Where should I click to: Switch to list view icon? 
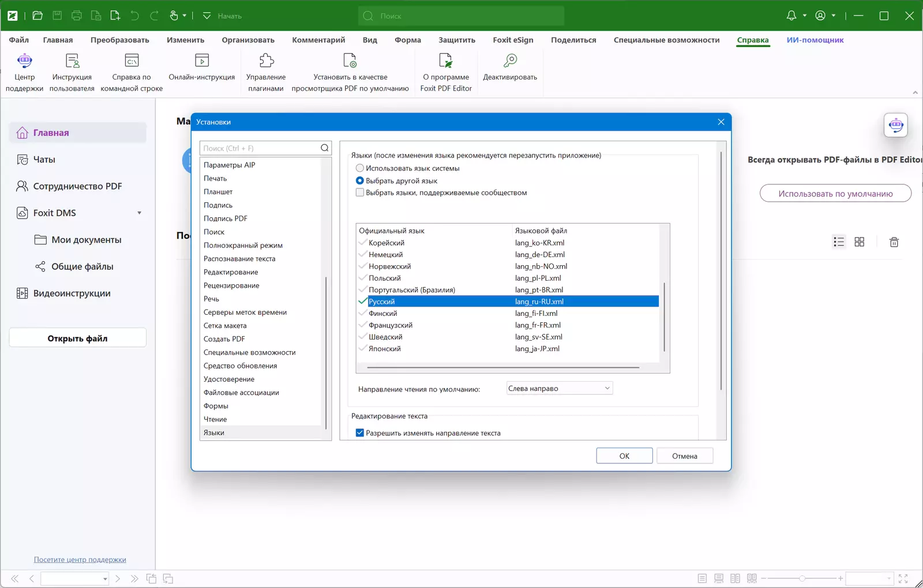(839, 242)
